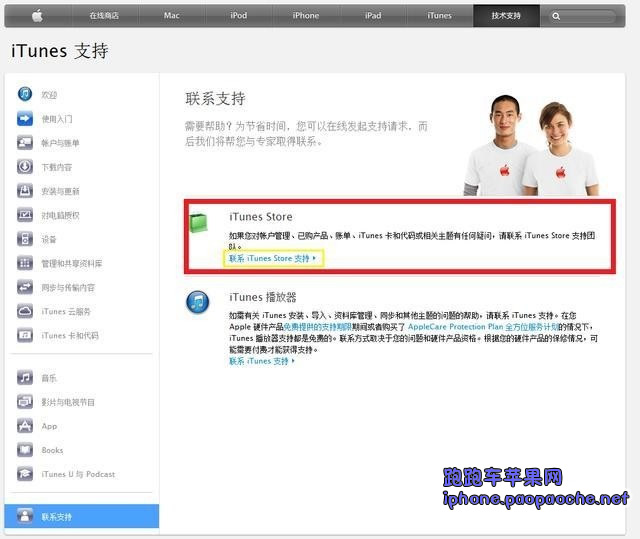Click the 联系支持 person icon in sidebar
Screen dimensions: 640x539
[25, 516]
